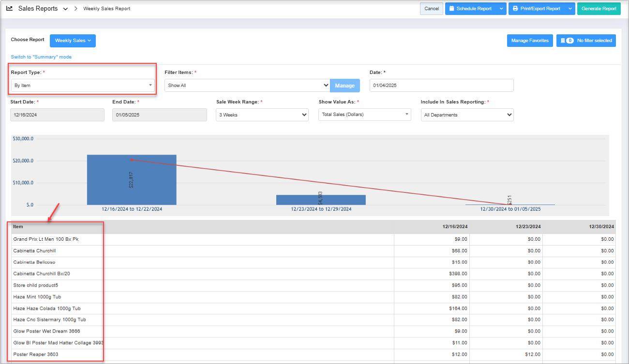Click the Sales Reports chart icon
The image size is (629, 364).
coord(9,8)
